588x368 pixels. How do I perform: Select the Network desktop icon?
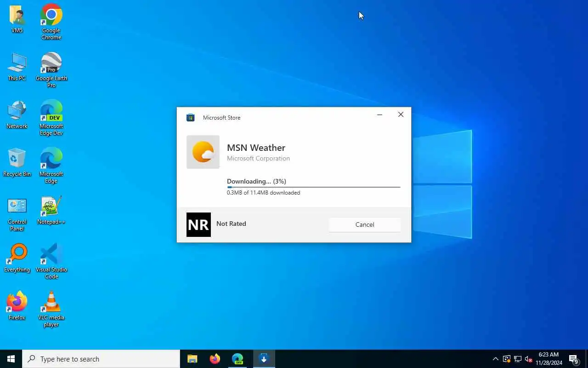pyautogui.click(x=17, y=115)
